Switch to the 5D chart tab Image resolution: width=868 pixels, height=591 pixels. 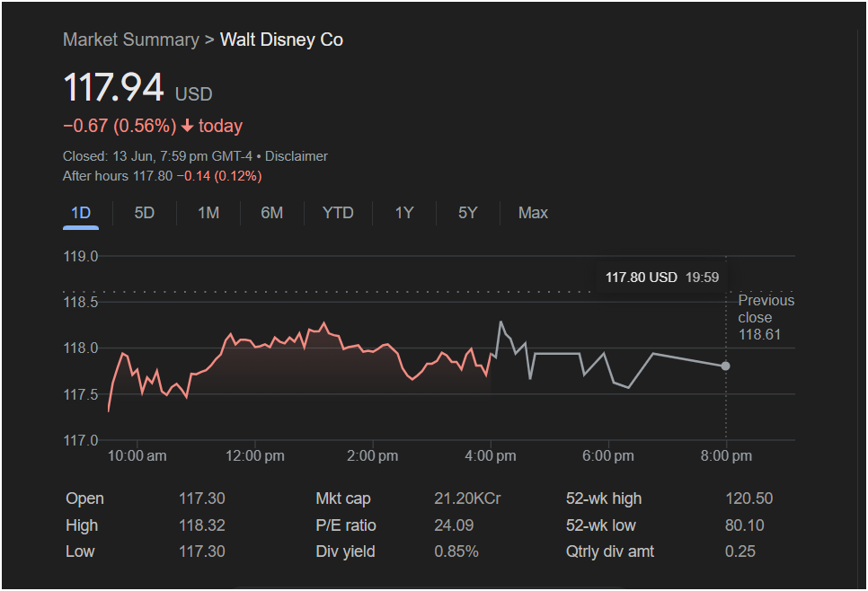(145, 213)
